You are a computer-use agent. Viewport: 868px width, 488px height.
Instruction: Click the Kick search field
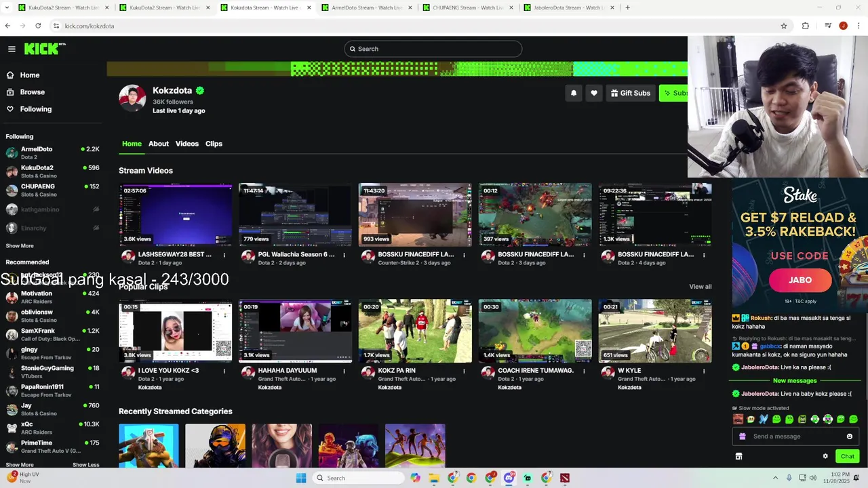coord(433,49)
